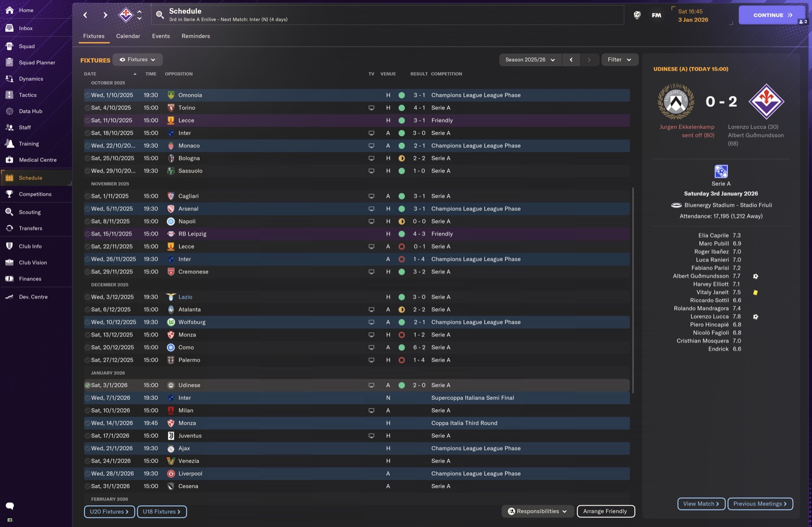Click Previous Meetings button
The height and width of the screenshot is (527, 812).
click(760, 504)
